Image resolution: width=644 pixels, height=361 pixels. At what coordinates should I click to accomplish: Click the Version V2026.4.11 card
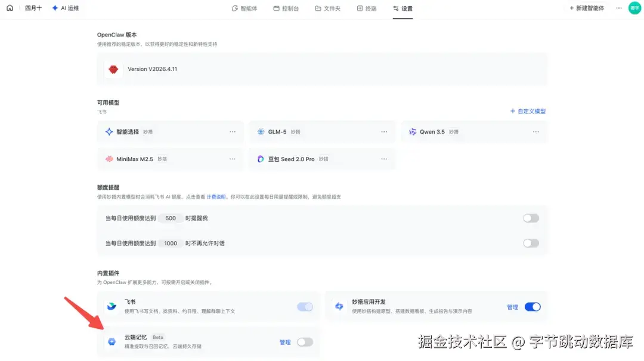coord(322,69)
